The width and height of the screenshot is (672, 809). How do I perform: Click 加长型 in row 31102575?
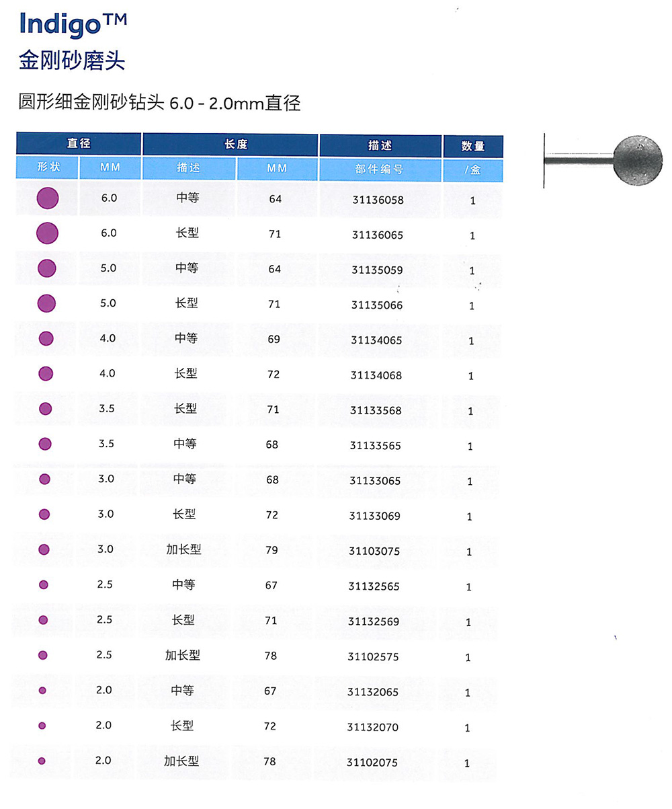click(x=183, y=655)
